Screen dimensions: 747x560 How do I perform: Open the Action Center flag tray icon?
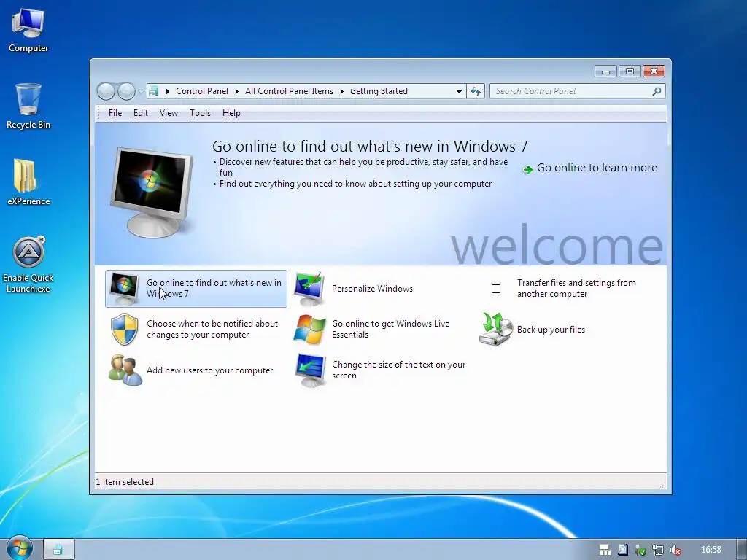pyautogui.click(x=623, y=550)
